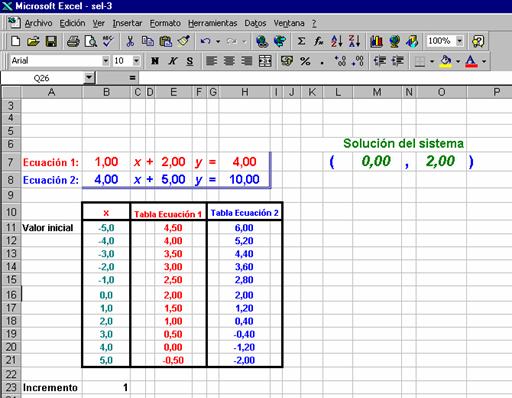Launch the Chart Wizard icon
Screen dimensions: 512x398
tap(376, 41)
